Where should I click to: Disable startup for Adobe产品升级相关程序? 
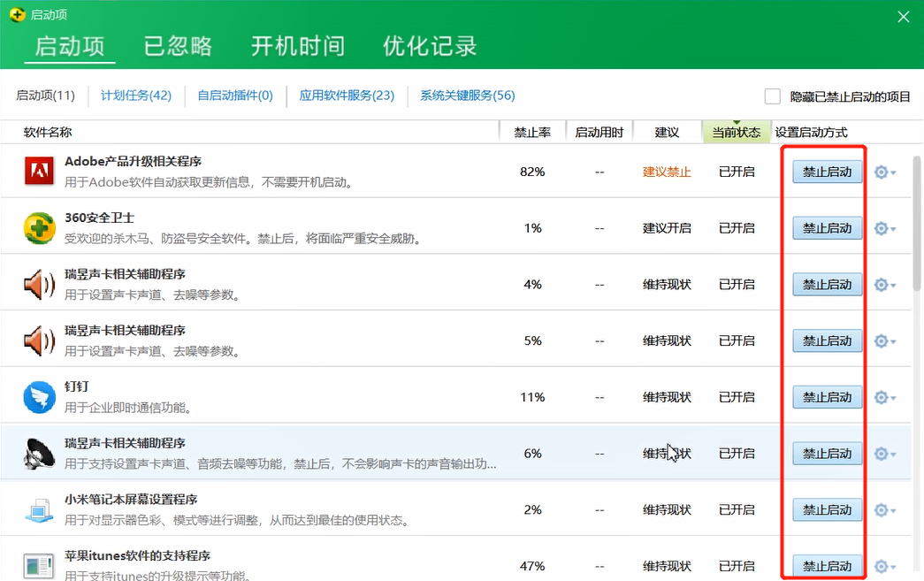827,172
